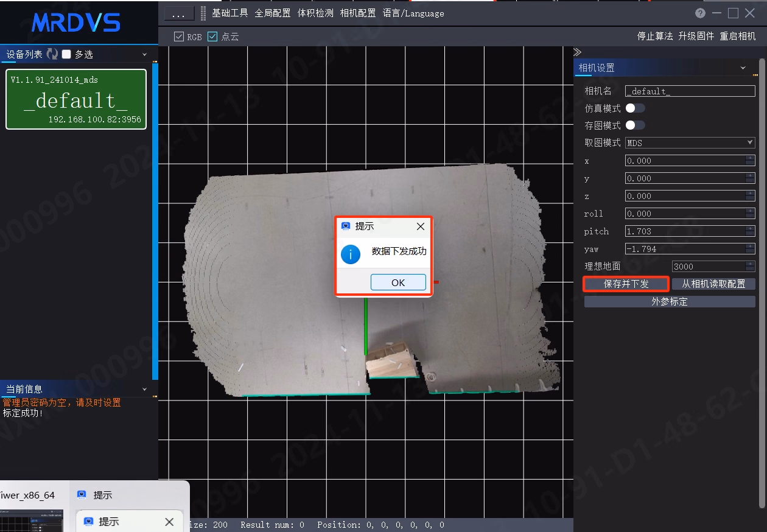767x532 pixels.
Task: Select the 设备列表 tab header
Action: click(x=24, y=54)
